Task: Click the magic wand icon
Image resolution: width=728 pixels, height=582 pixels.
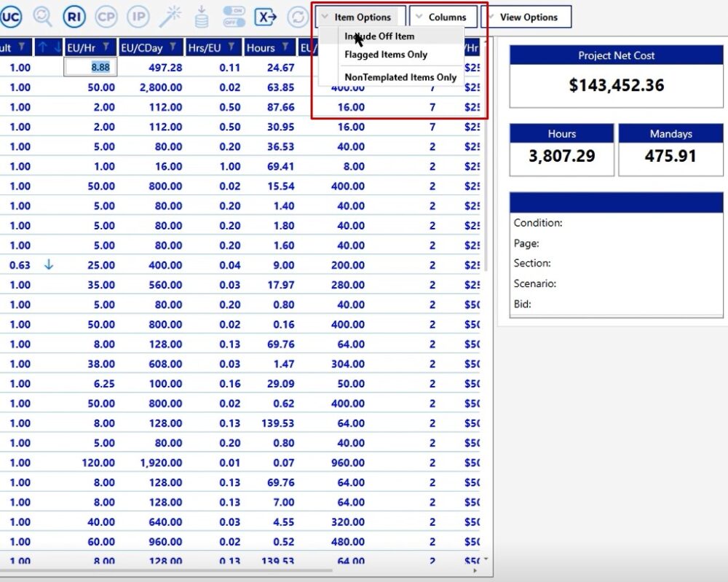Action: [x=170, y=16]
